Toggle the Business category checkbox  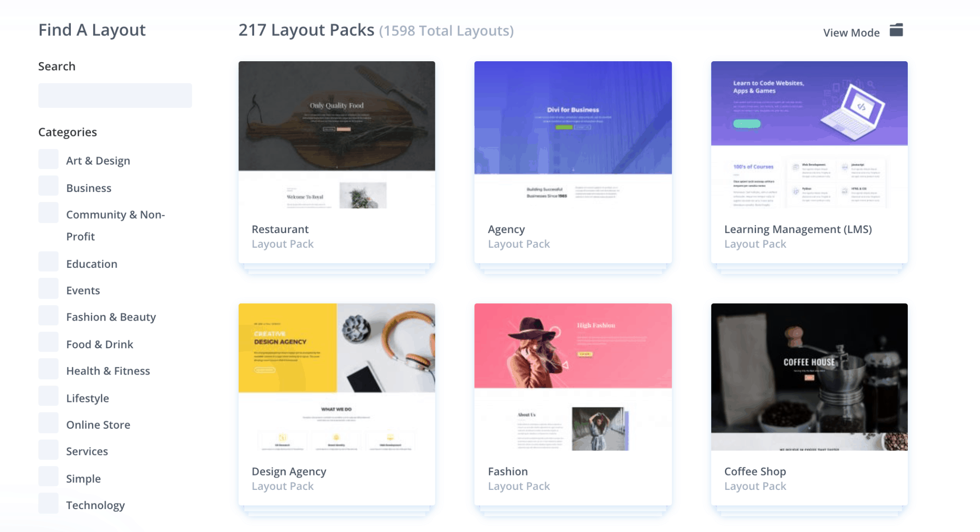pos(50,188)
